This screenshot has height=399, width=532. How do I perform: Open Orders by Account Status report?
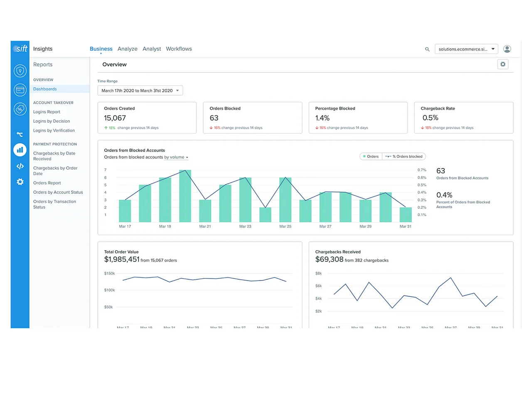click(58, 192)
